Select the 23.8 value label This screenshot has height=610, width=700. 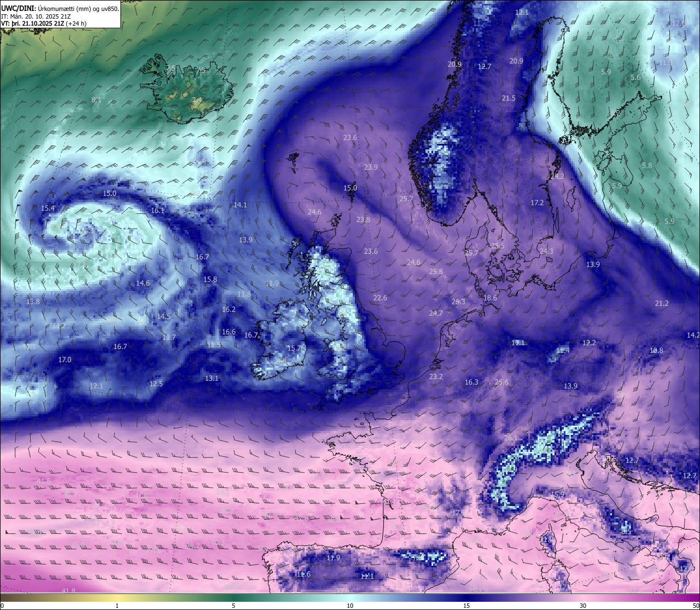tap(363, 219)
